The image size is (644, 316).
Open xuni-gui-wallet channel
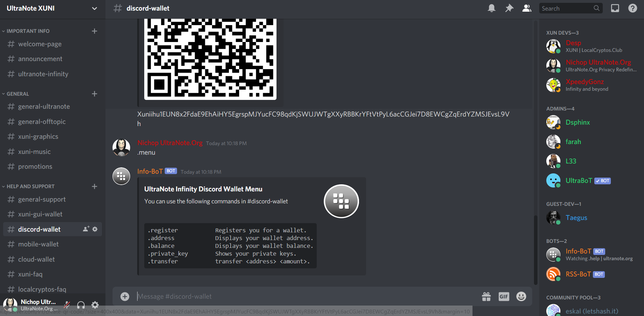pyautogui.click(x=52, y=214)
